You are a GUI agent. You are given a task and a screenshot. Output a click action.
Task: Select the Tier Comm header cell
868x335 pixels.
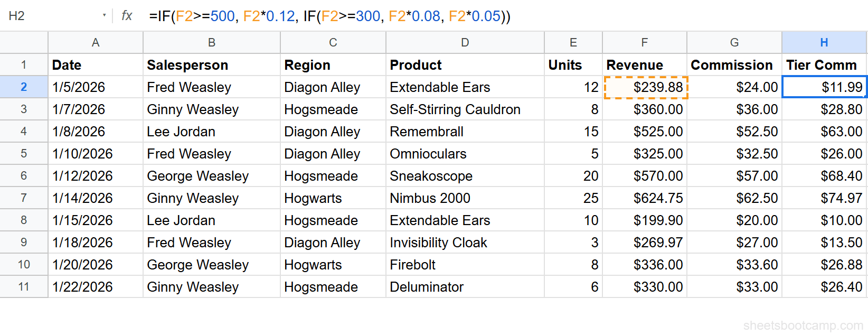tap(824, 64)
